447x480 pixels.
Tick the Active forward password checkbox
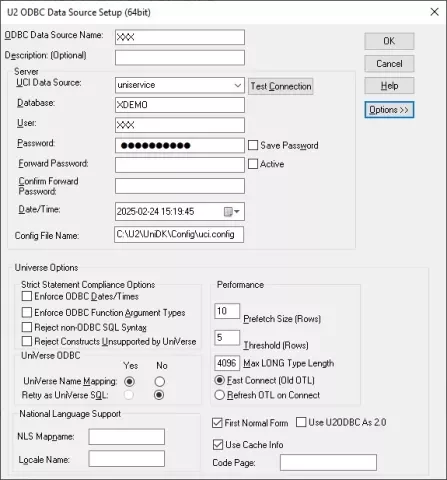point(253,164)
